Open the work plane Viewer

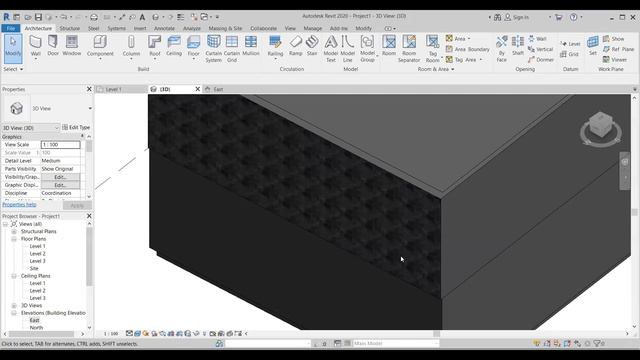[x=615, y=60]
